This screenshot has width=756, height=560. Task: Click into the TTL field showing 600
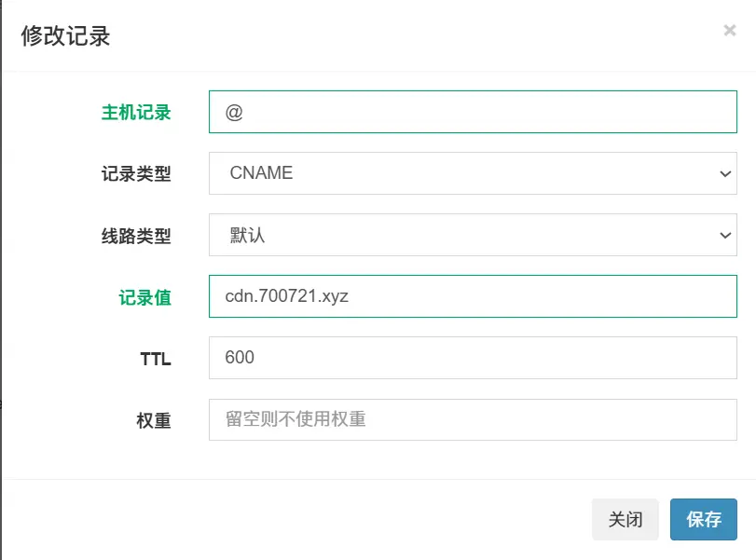[x=473, y=358]
